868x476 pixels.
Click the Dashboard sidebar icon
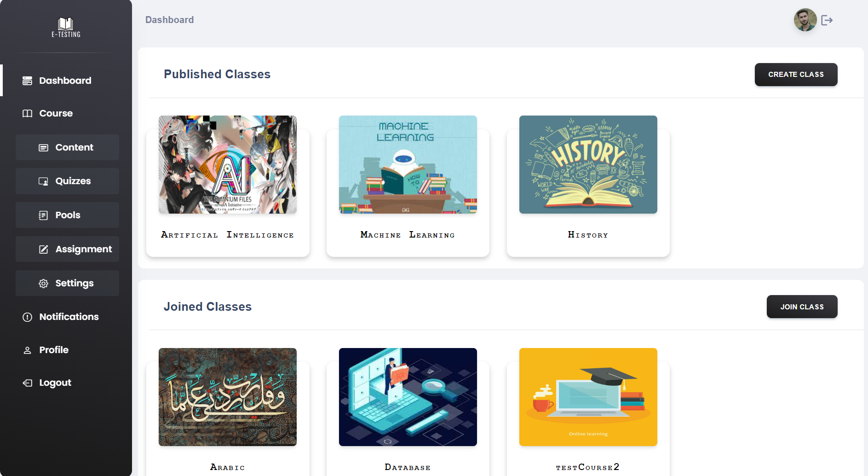28,81
